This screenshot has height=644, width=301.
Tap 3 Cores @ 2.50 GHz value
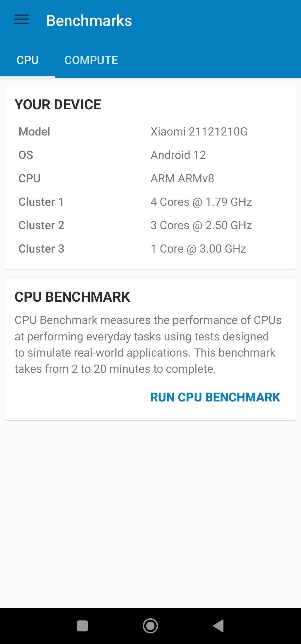201,225
